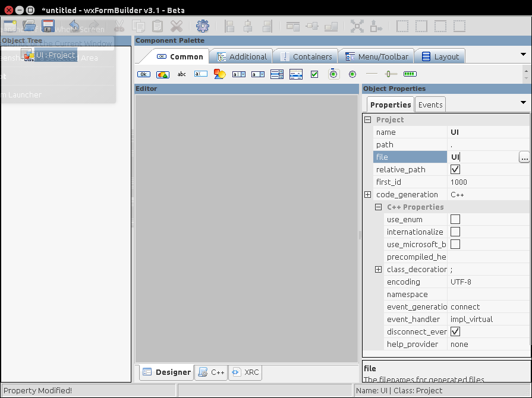The height and width of the screenshot is (398, 532).
Task: Add a wxSlider component from palette
Action: [x=391, y=74]
